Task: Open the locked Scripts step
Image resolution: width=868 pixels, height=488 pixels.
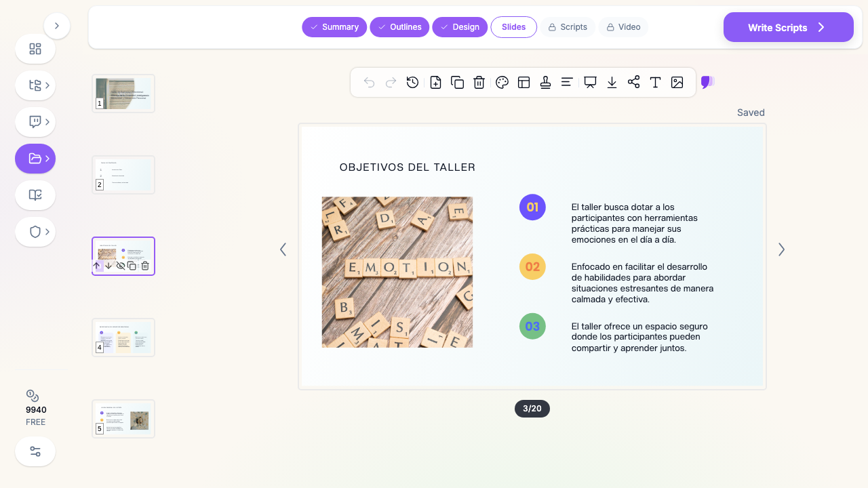Action: (x=568, y=27)
